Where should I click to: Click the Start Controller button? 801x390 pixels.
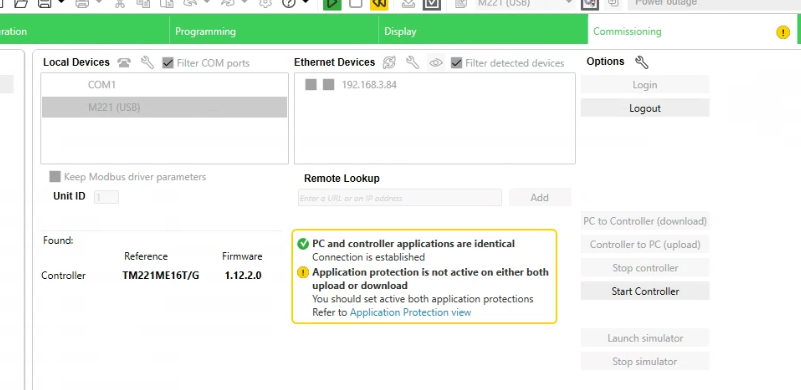(x=645, y=291)
